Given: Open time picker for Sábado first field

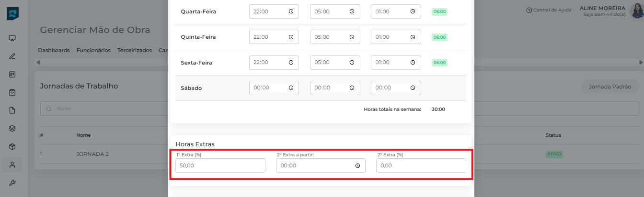Looking at the screenshot, I should [291, 88].
